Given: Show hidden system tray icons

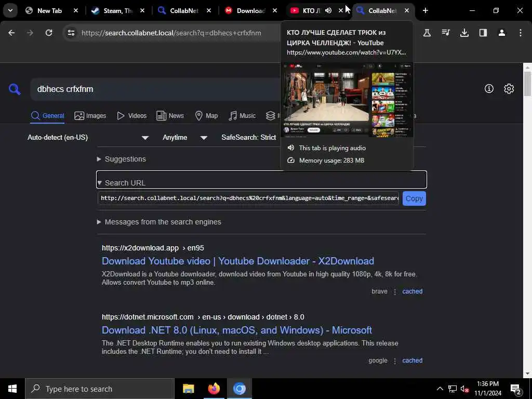Looking at the screenshot, I should (440, 389).
